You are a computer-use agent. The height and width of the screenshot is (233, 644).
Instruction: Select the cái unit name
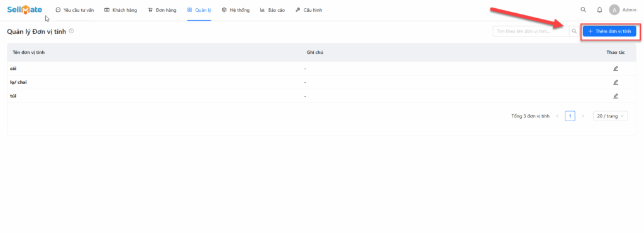[x=13, y=68]
